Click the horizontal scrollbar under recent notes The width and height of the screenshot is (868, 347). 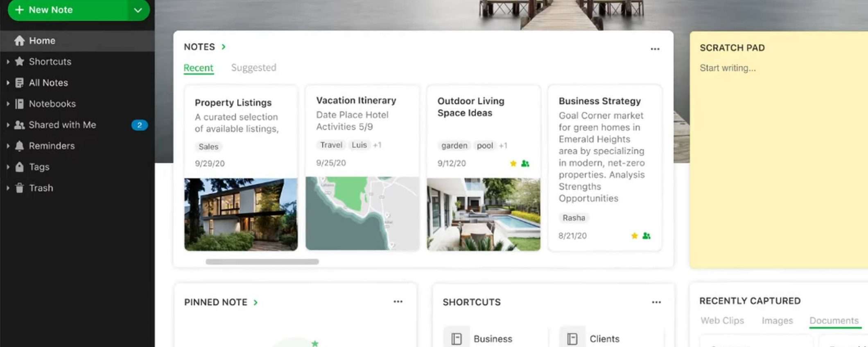pyautogui.click(x=262, y=261)
